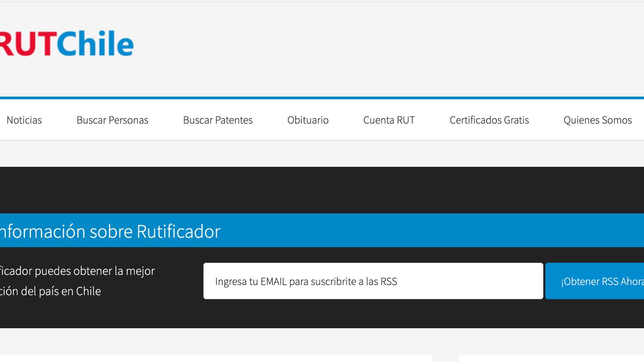Click the text line ending 'país en Chile'
This screenshot has height=362, width=644.
tap(50, 291)
